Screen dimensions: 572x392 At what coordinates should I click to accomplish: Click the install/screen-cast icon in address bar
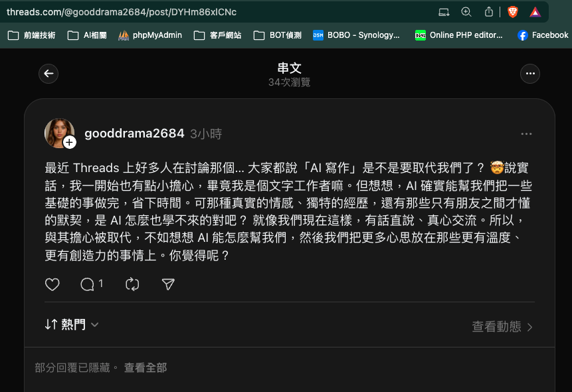pos(444,12)
